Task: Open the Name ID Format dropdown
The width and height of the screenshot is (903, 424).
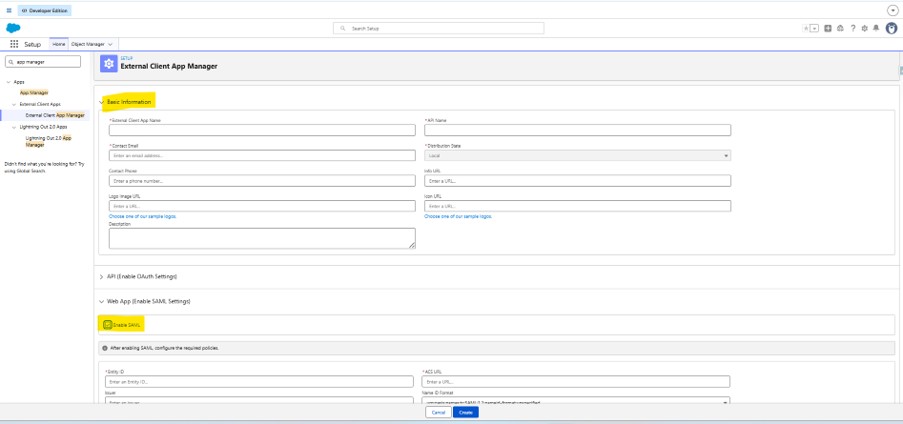Action: pyautogui.click(x=576, y=400)
